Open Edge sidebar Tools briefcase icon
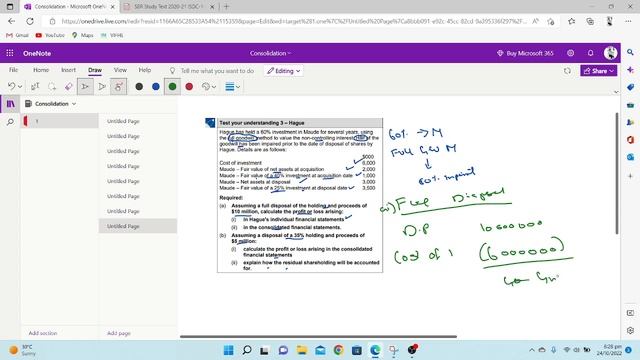 click(630, 105)
